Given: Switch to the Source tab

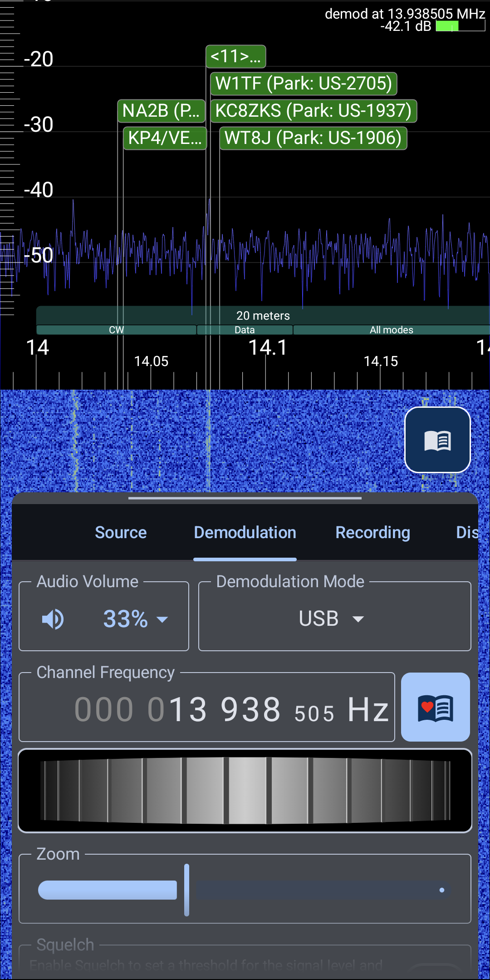Looking at the screenshot, I should [121, 533].
